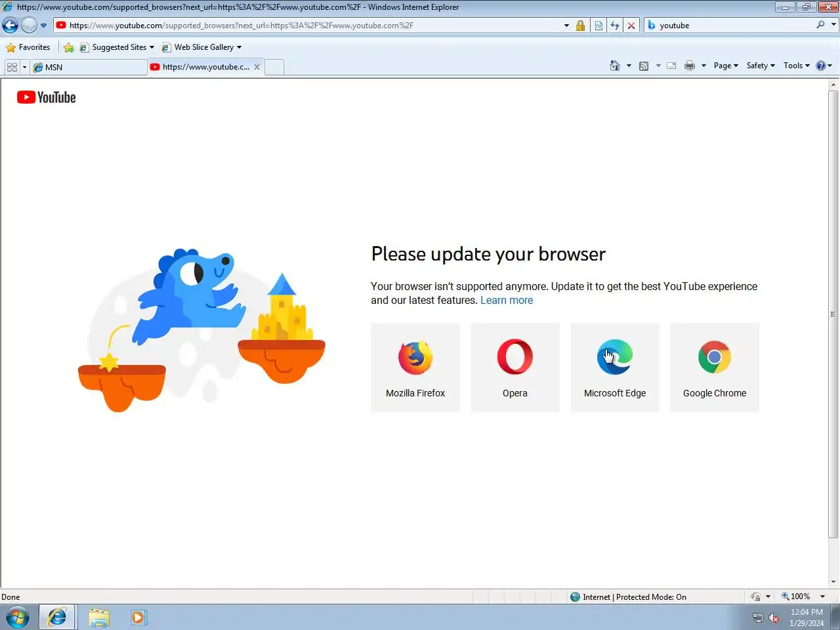Stop loading with the red X icon

(631, 26)
